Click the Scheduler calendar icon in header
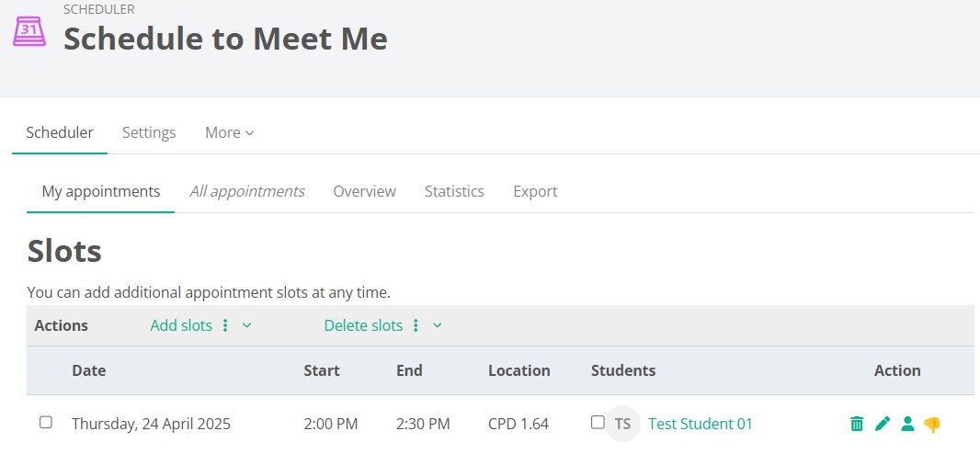 click(x=28, y=30)
